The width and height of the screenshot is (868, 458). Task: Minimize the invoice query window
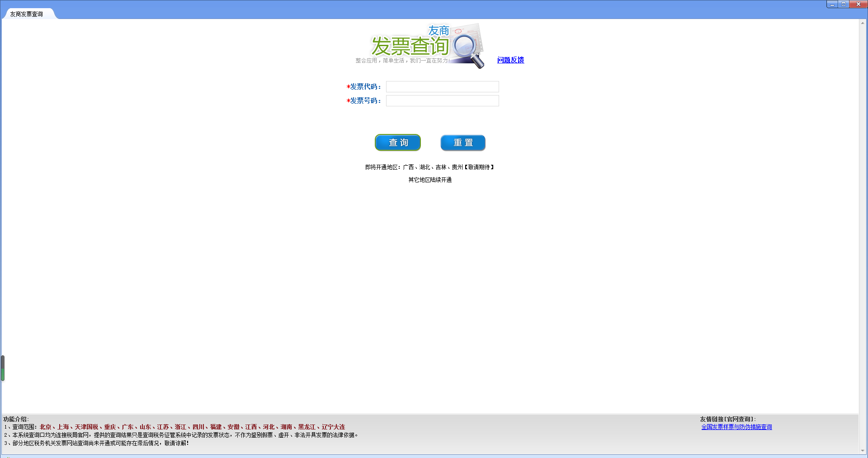pyautogui.click(x=832, y=4)
